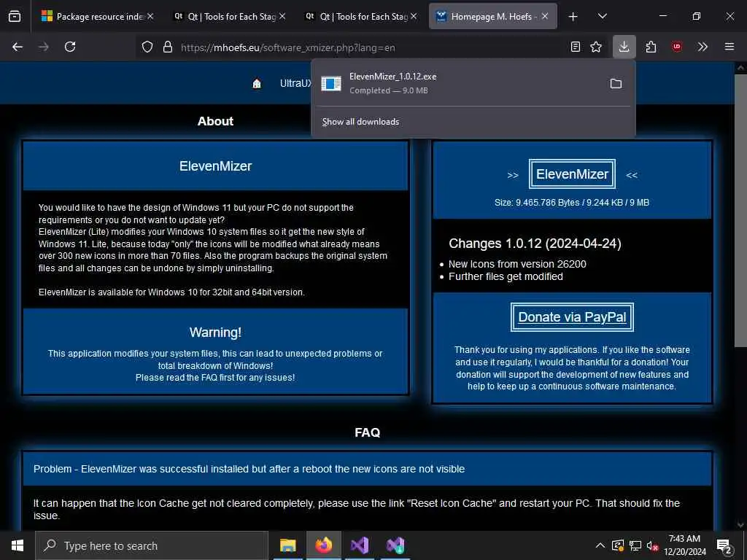This screenshot has height=560, width=747.
Task: Open the UltraUX navigation link
Action: point(295,83)
